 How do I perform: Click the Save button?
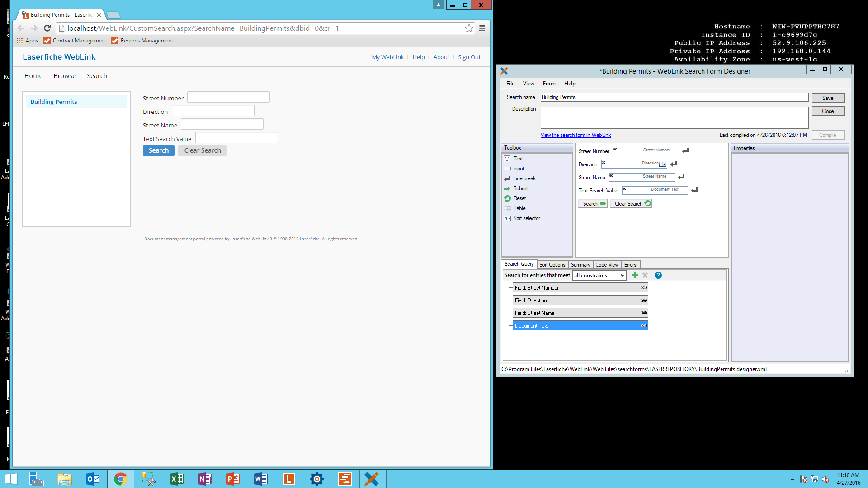click(828, 98)
